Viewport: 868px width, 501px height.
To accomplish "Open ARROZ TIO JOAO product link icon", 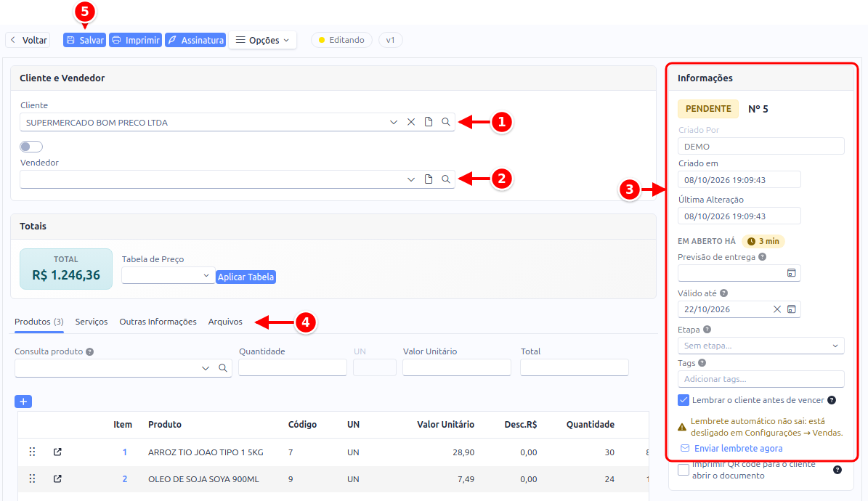I will click(x=57, y=452).
